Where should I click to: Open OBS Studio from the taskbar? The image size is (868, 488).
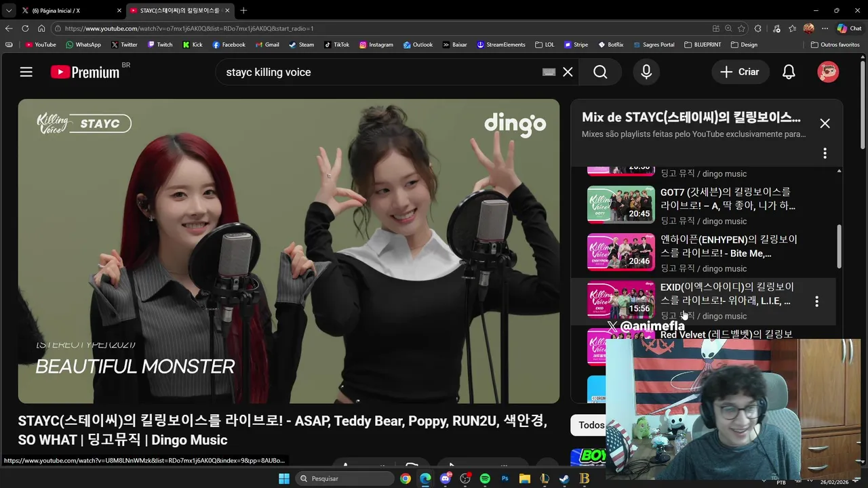(x=465, y=479)
